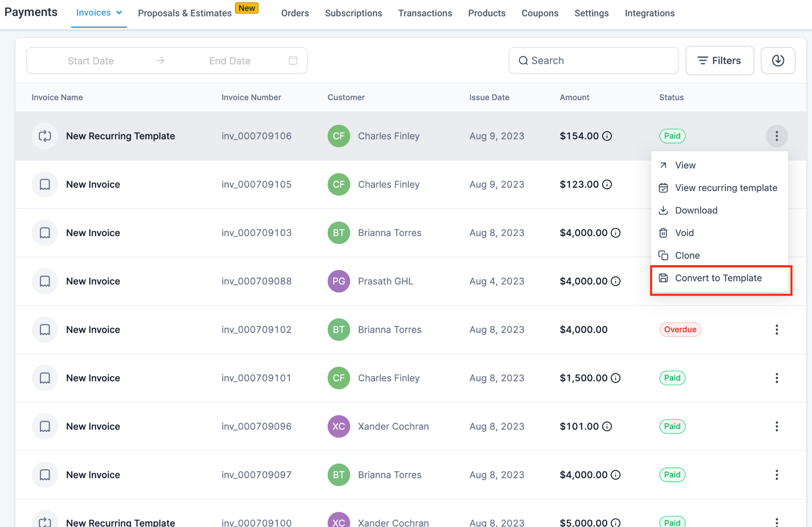This screenshot has height=527, width=812.
Task: Switch to the Subscriptions tab
Action: coord(353,13)
